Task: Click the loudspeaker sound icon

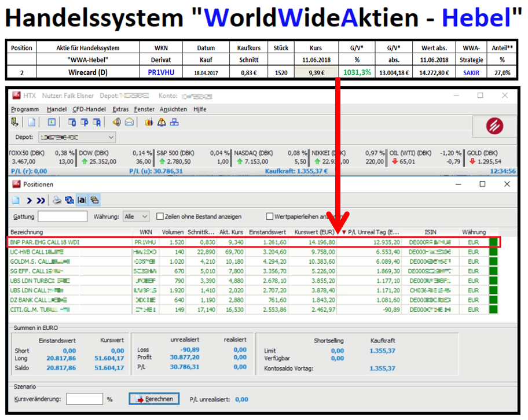Action: coord(116,122)
